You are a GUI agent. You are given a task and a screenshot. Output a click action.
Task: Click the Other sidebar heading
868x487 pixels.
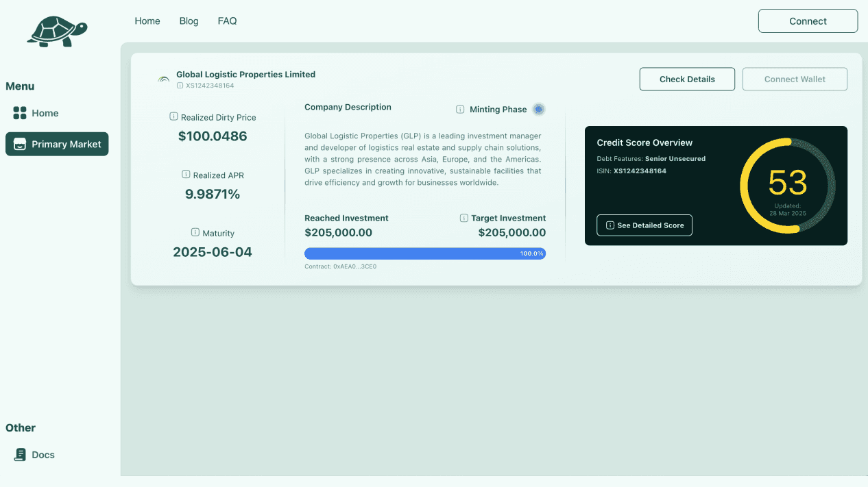[x=21, y=428]
